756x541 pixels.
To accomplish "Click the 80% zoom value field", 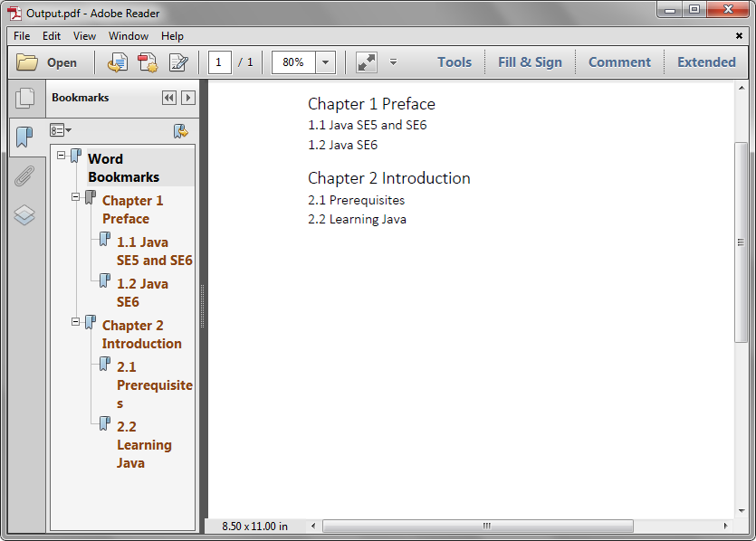I will [x=293, y=62].
